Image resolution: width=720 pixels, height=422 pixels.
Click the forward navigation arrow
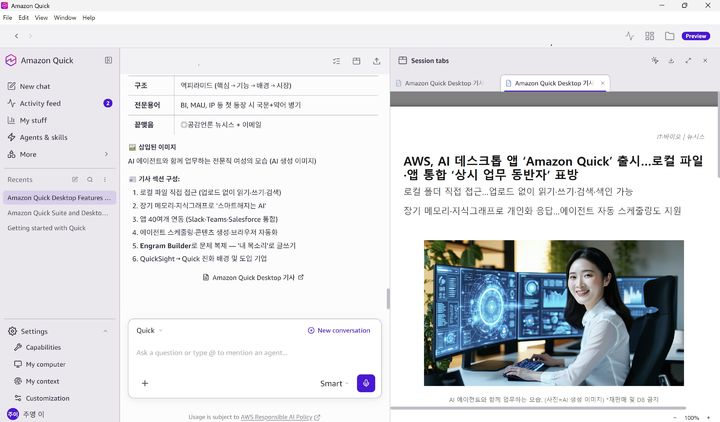tap(30, 36)
